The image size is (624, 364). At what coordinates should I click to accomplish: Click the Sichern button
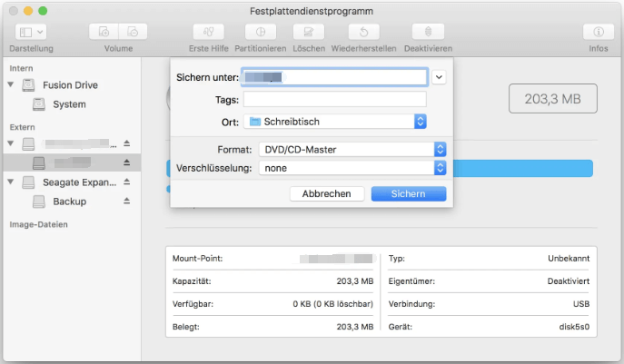click(409, 193)
